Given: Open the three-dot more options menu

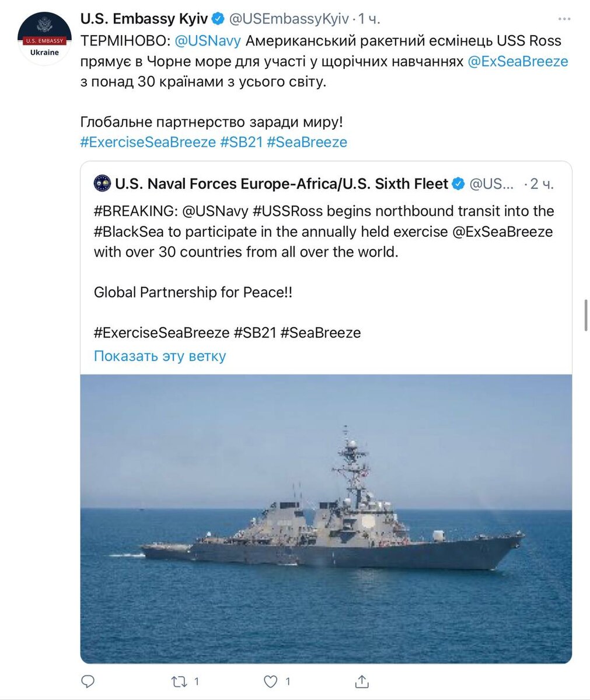Looking at the screenshot, I should coord(563,19).
